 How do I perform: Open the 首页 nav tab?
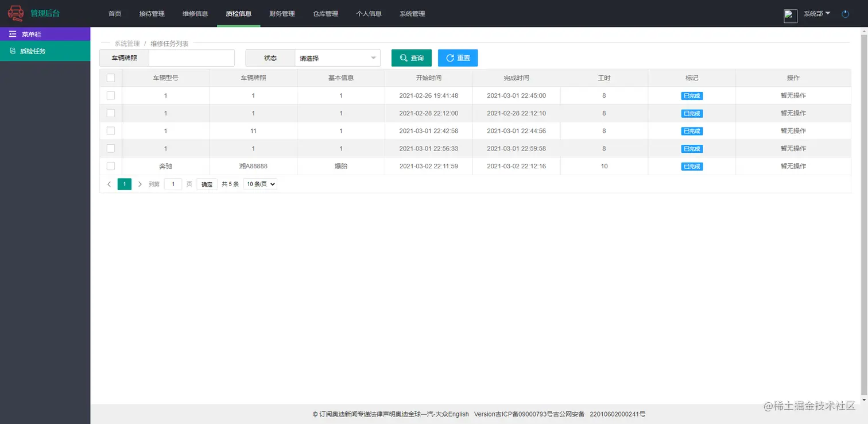click(115, 14)
